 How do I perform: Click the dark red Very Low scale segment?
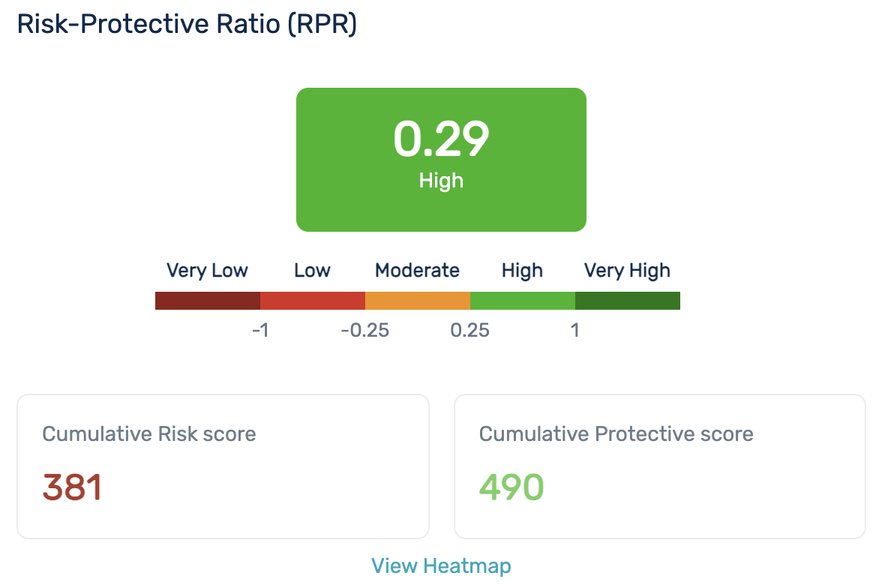[x=208, y=301]
